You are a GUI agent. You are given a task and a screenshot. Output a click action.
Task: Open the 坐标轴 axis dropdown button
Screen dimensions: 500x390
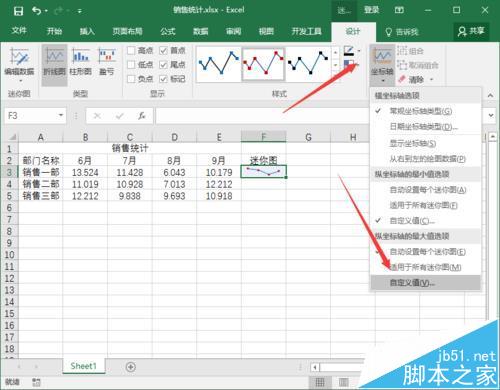[383, 65]
